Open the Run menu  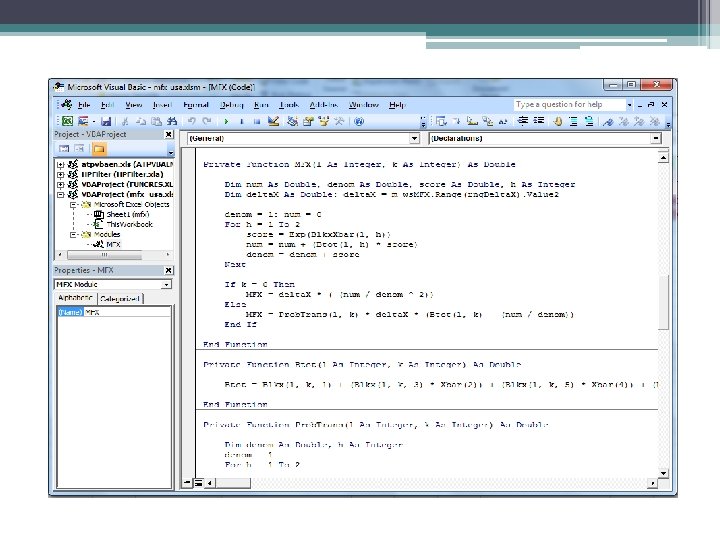(261, 105)
